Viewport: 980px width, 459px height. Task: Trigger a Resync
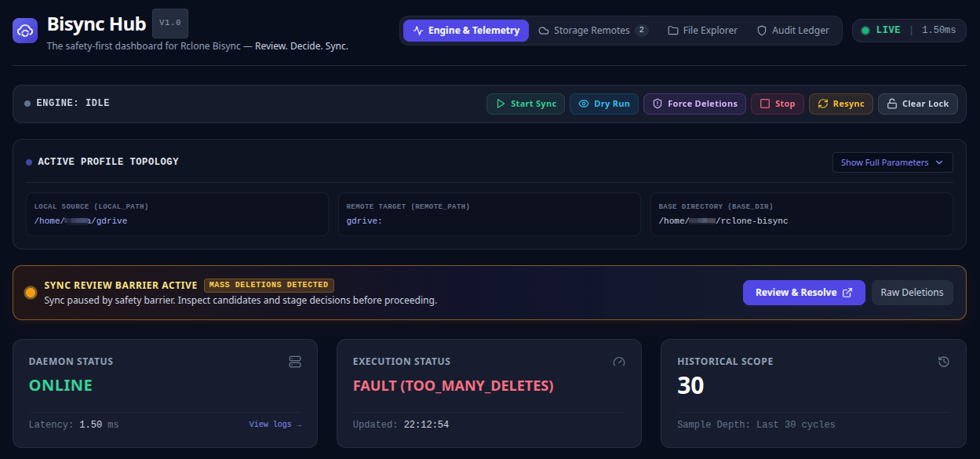[x=841, y=104]
